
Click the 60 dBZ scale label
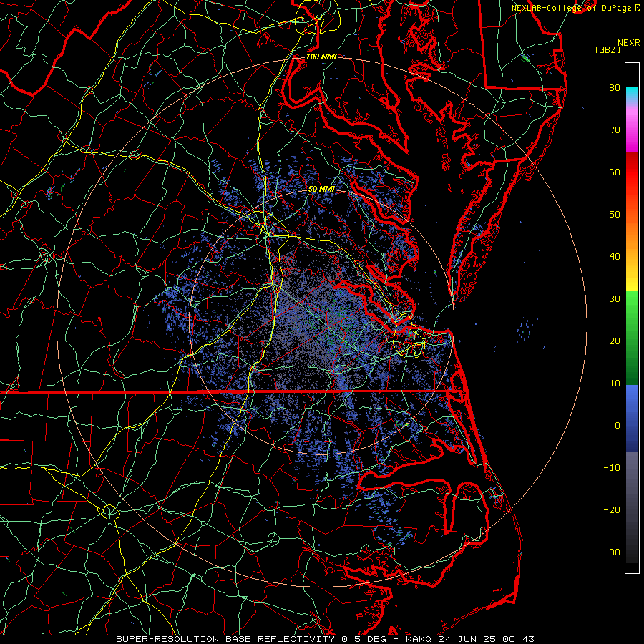pos(615,172)
